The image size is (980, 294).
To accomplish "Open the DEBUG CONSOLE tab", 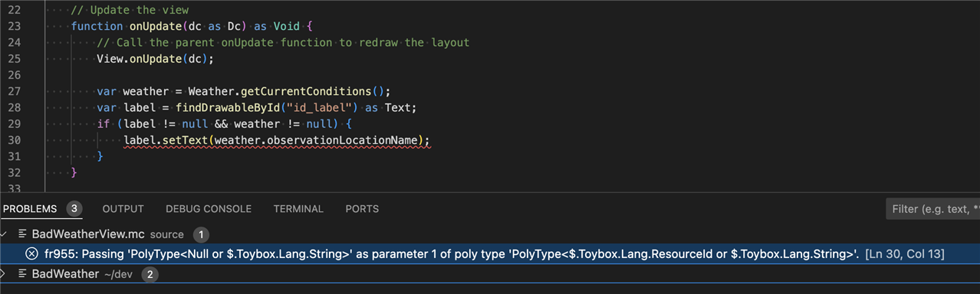I will pyautogui.click(x=209, y=209).
